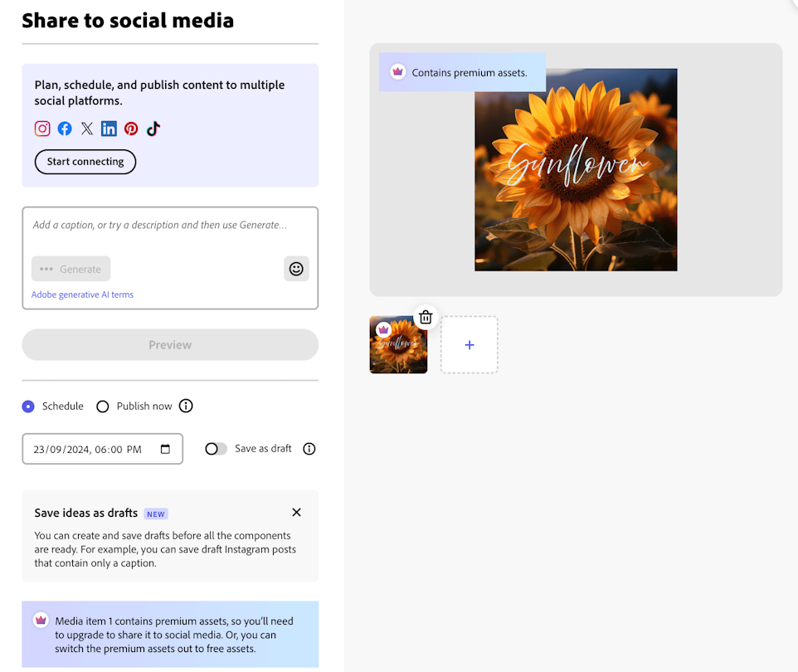Select the TikTok icon
This screenshot has width=798, height=672.
153,129
